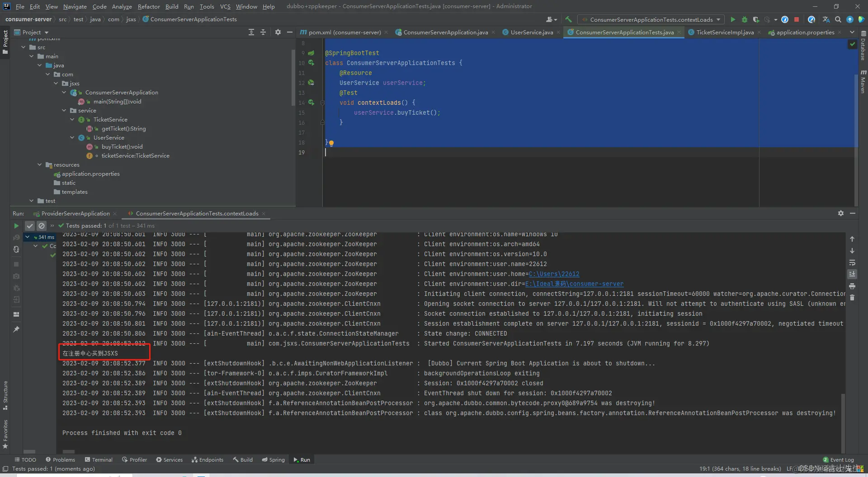Image resolution: width=868 pixels, height=477 pixels.
Task: Open the user account icon menu
Action: (551, 19)
